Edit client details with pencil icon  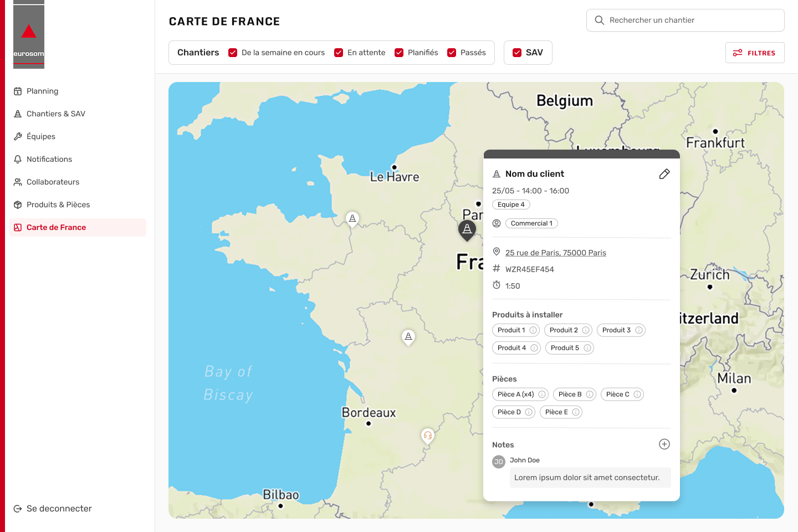(x=664, y=174)
